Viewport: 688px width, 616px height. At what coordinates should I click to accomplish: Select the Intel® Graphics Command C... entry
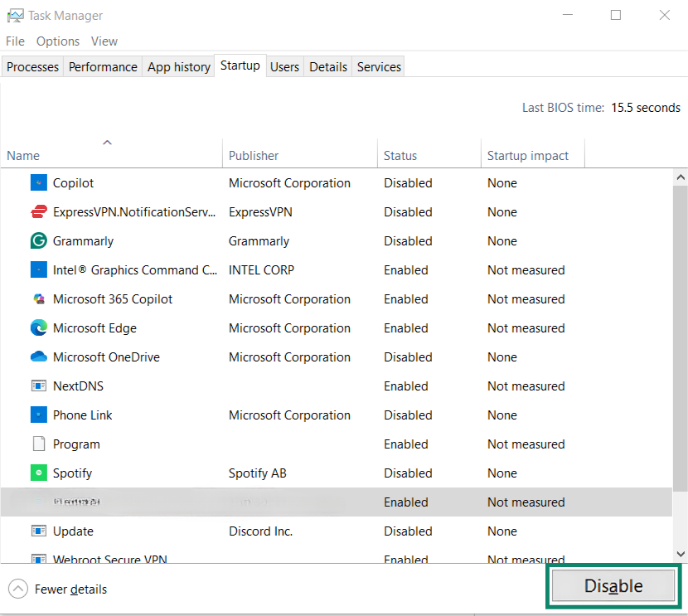[x=135, y=269]
